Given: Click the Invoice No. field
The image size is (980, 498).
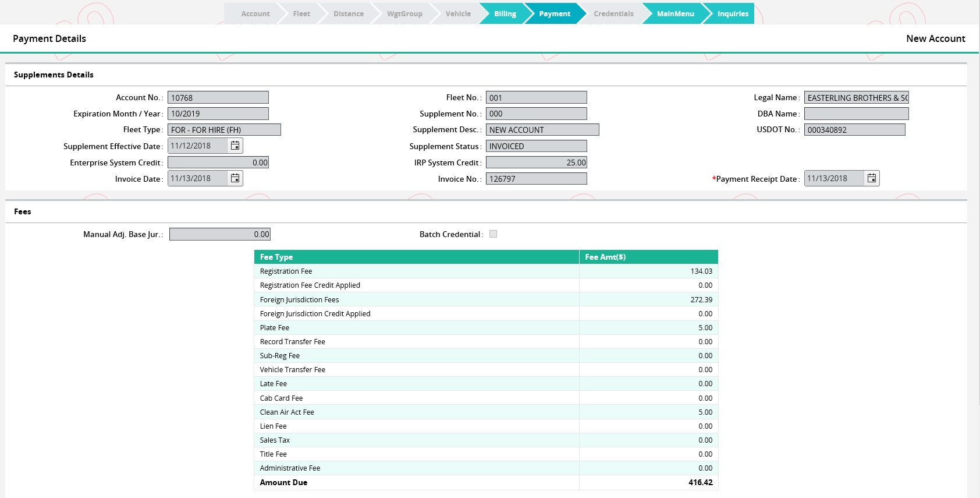Looking at the screenshot, I should point(537,179).
